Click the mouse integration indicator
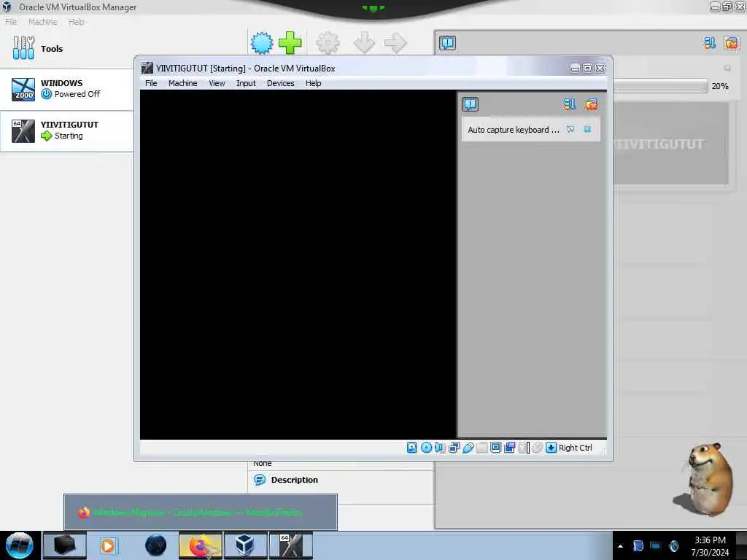 coord(538,448)
